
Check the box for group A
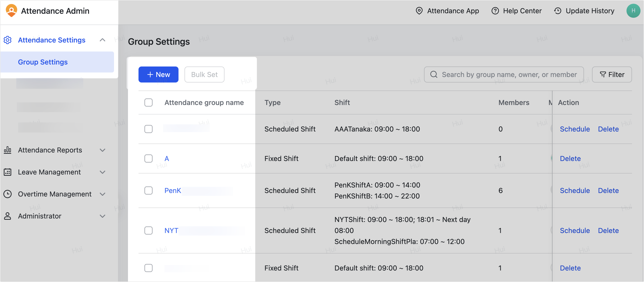[x=148, y=158]
